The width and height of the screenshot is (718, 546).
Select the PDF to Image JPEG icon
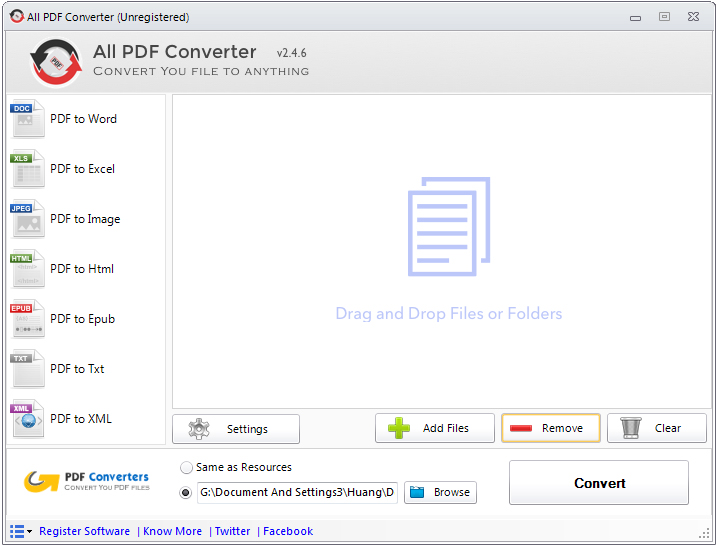27,218
